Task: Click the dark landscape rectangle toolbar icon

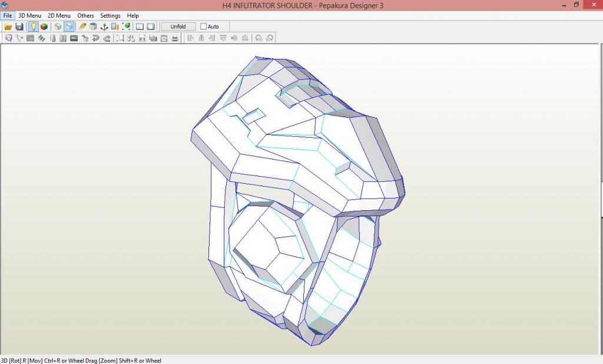Action: tap(74, 38)
